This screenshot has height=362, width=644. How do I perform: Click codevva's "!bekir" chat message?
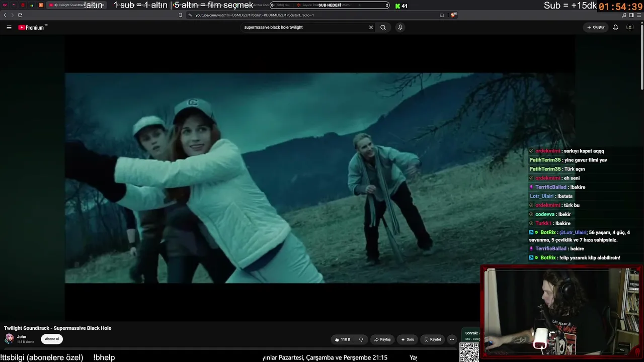click(x=549, y=214)
